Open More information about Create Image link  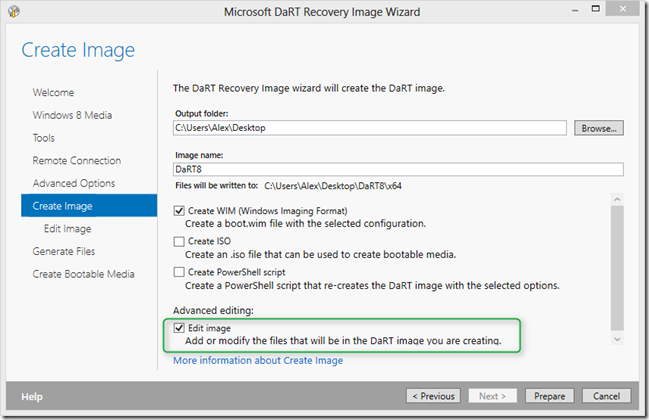coord(258,360)
